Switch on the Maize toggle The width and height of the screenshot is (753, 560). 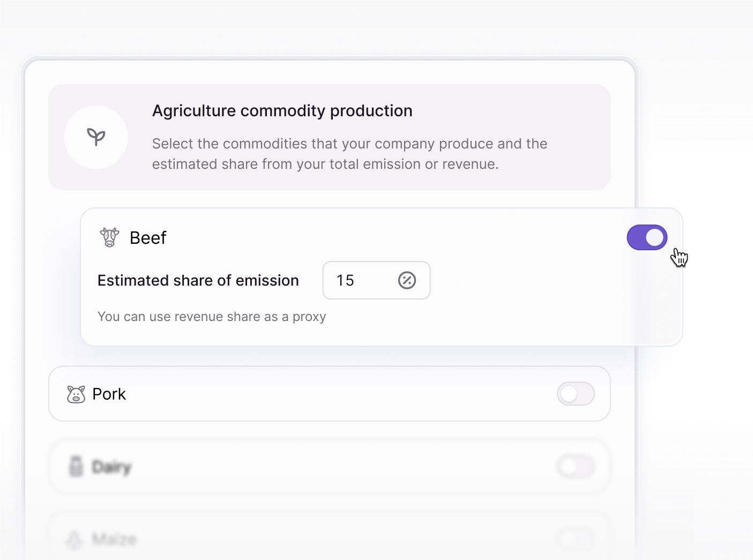[576, 539]
